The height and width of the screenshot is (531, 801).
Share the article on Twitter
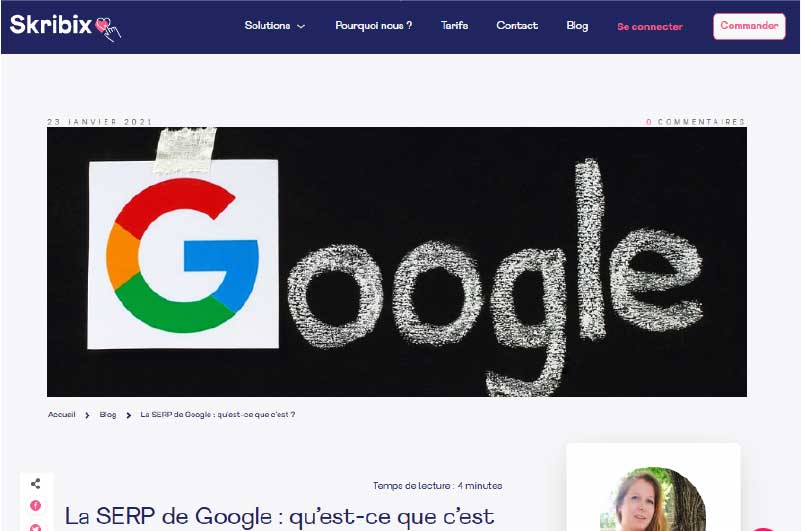click(x=35, y=527)
